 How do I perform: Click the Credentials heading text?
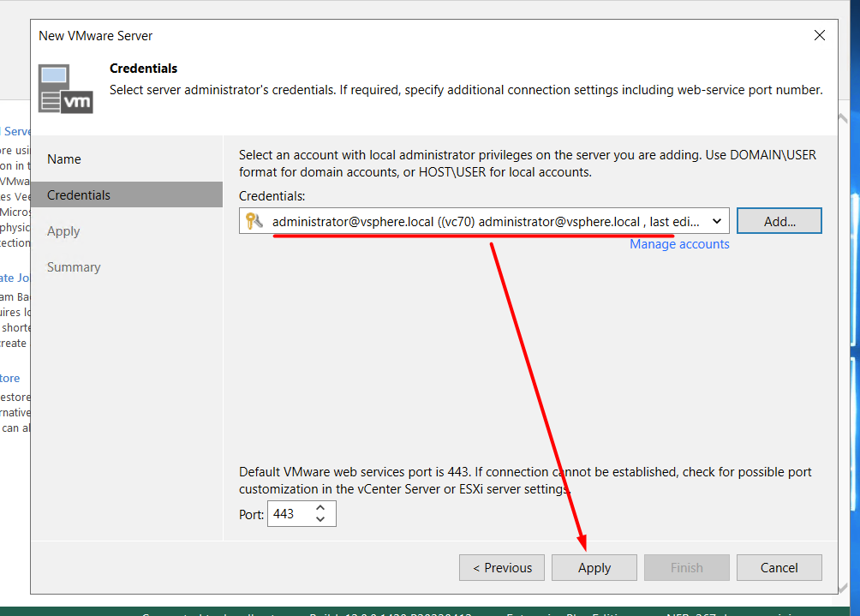[143, 69]
